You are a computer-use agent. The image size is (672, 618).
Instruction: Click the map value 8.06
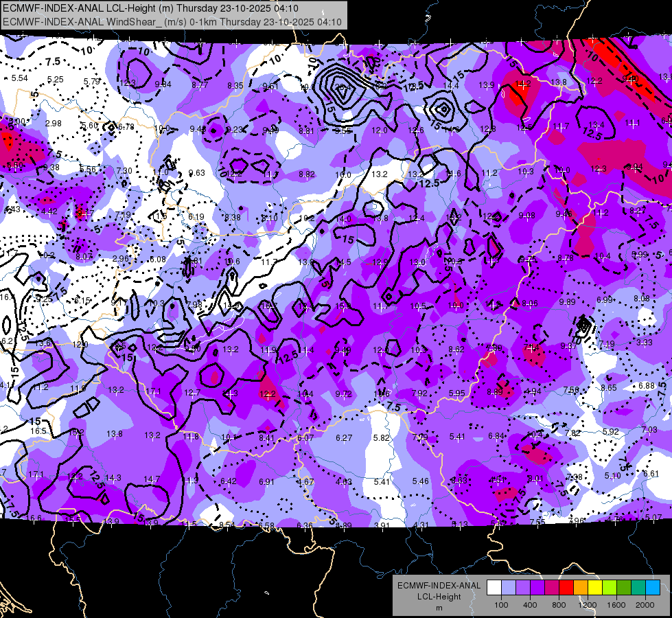click(530, 304)
